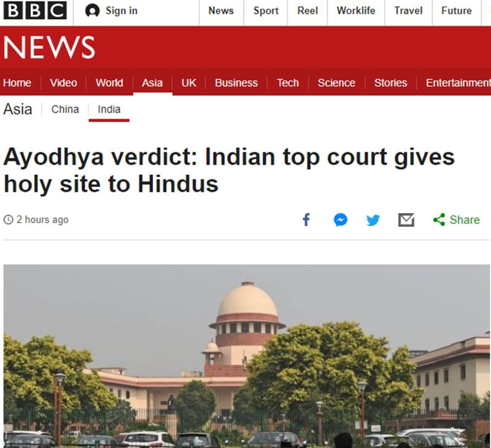The width and height of the screenshot is (491, 448).
Task: Share article on Facebook icon
Action: click(x=306, y=220)
